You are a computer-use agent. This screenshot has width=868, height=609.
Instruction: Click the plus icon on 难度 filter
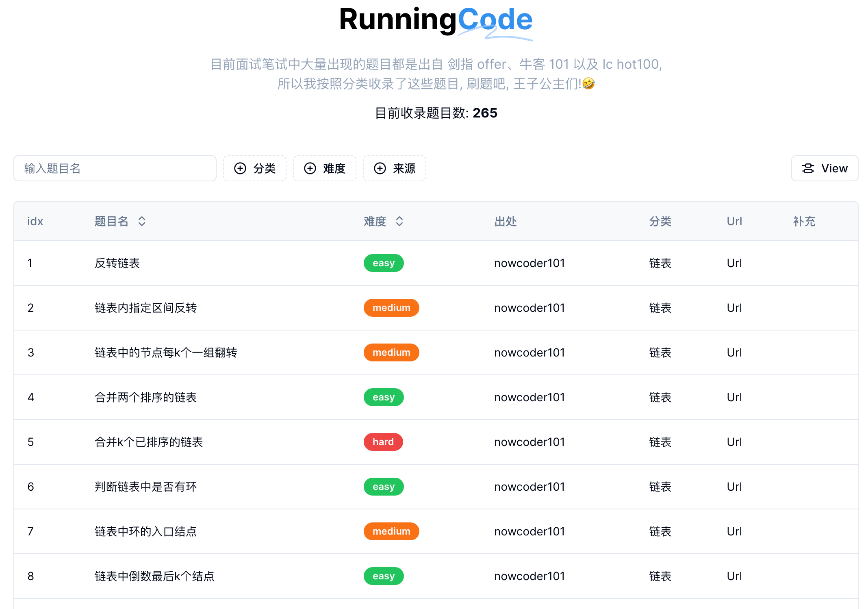tap(310, 168)
